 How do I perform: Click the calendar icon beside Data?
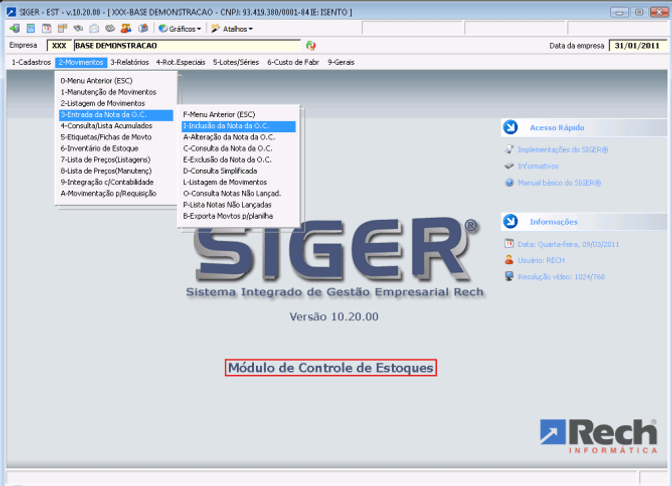tap(509, 244)
